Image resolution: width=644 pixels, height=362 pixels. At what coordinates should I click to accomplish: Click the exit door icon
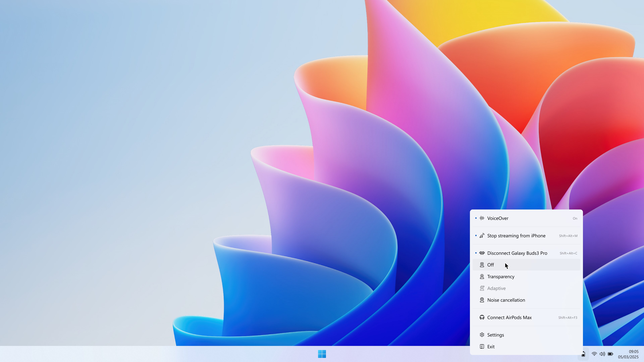pos(482,346)
